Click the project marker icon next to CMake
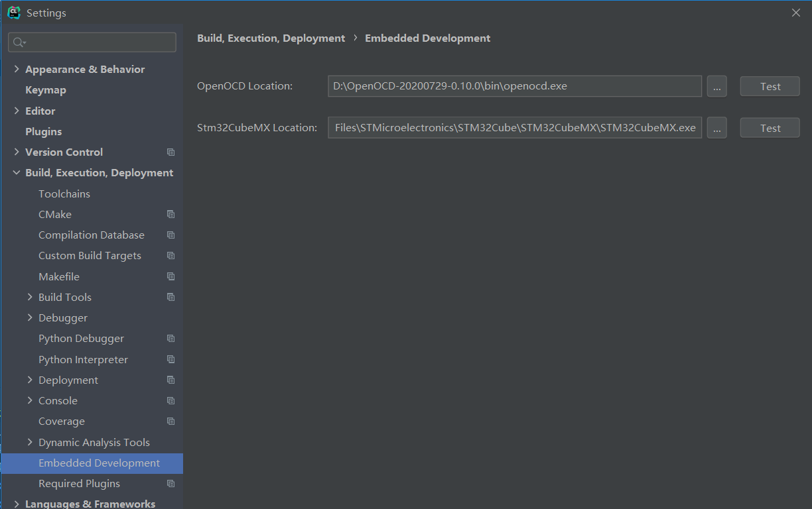812x509 pixels. pyautogui.click(x=170, y=214)
